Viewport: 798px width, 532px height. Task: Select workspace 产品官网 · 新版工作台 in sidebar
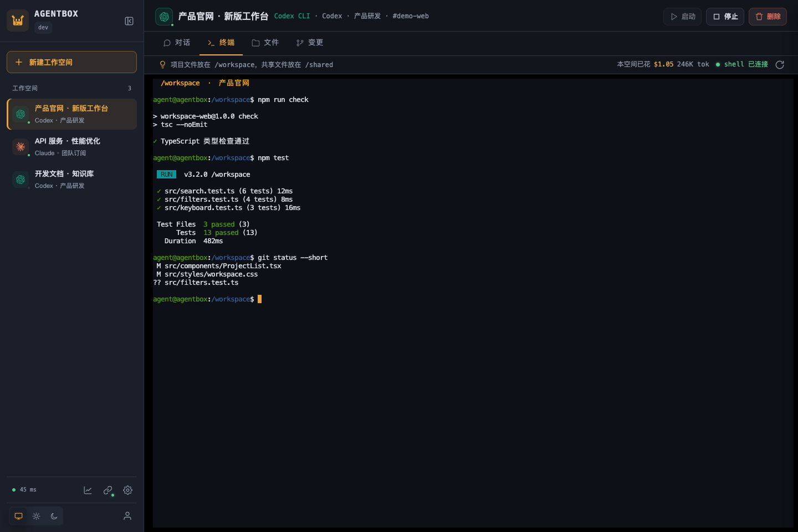click(x=71, y=114)
